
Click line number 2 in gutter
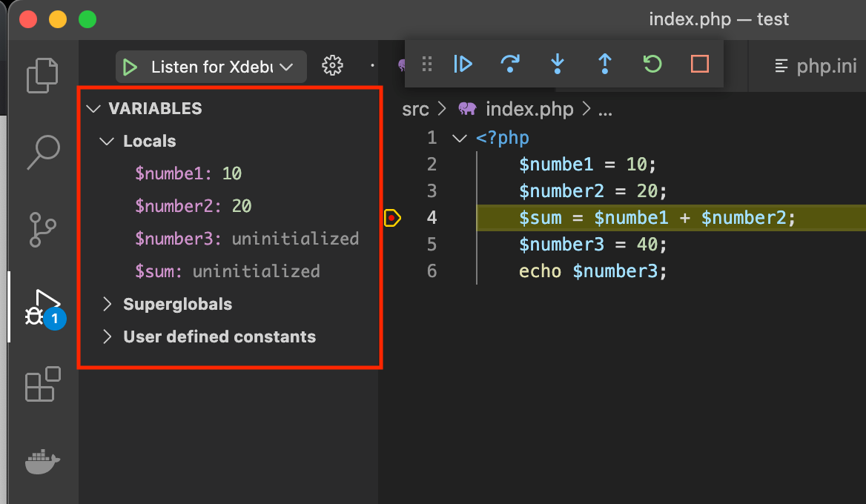coord(432,165)
